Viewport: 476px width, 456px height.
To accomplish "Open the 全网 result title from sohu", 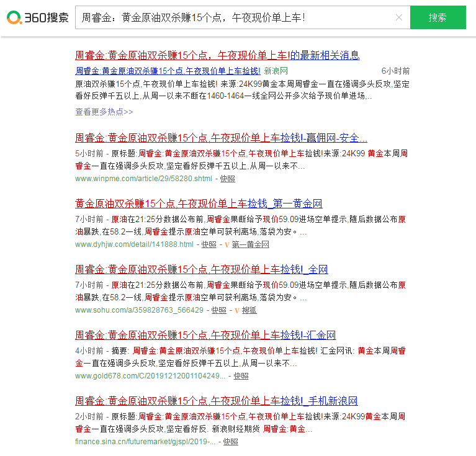I will tap(202, 269).
